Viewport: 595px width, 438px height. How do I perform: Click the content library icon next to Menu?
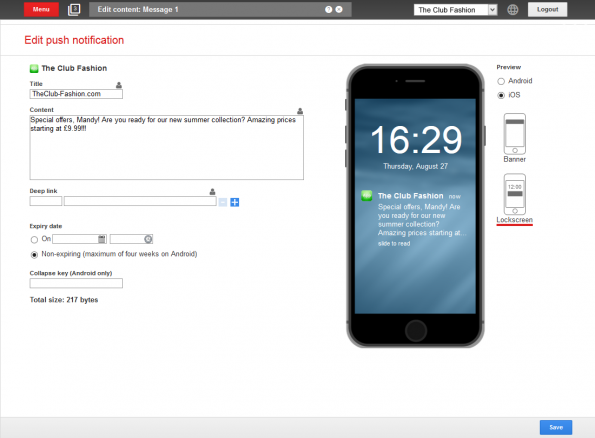pos(74,9)
